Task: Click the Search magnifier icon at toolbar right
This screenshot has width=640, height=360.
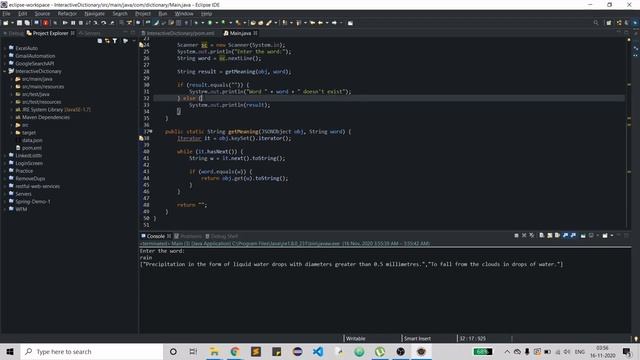Action: [596, 23]
